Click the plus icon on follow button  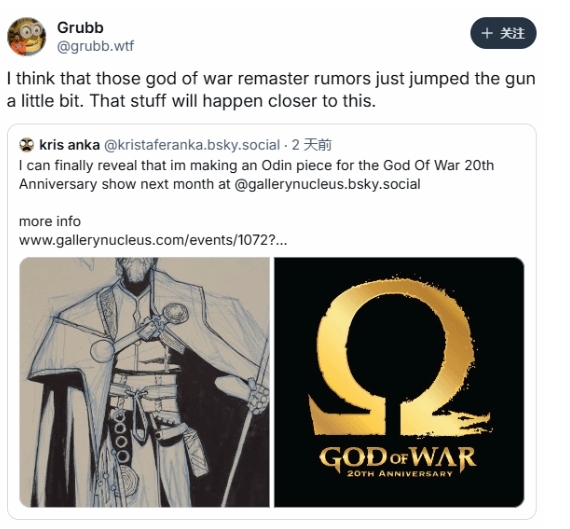[x=487, y=33]
